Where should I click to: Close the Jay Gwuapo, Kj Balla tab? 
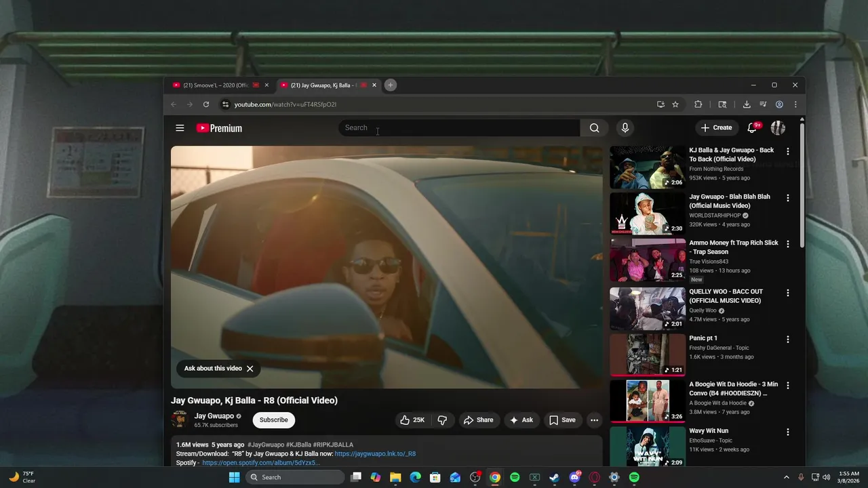pyautogui.click(x=374, y=85)
